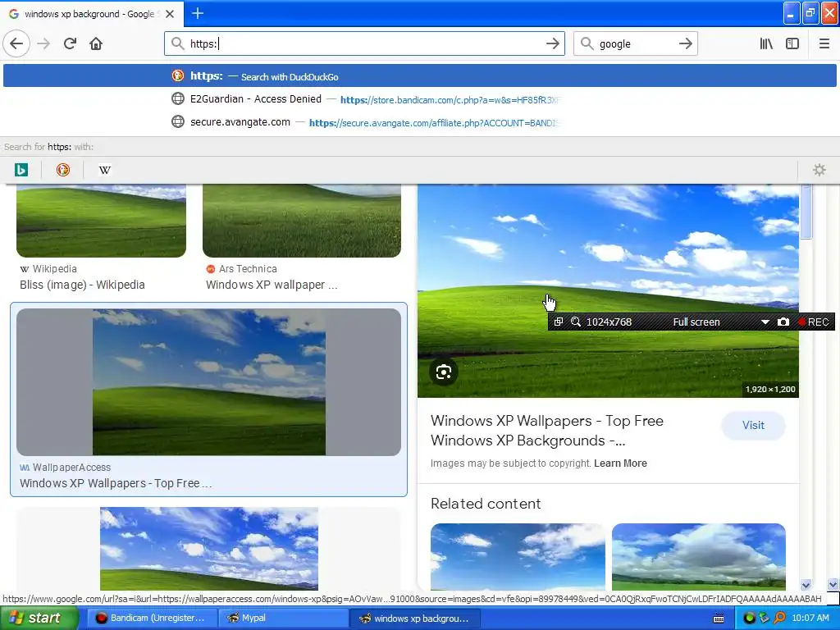Viewport: 840px width, 630px height.
Task: Select the Ars Technica wallpaper thumbnail
Action: click(302, 220)
